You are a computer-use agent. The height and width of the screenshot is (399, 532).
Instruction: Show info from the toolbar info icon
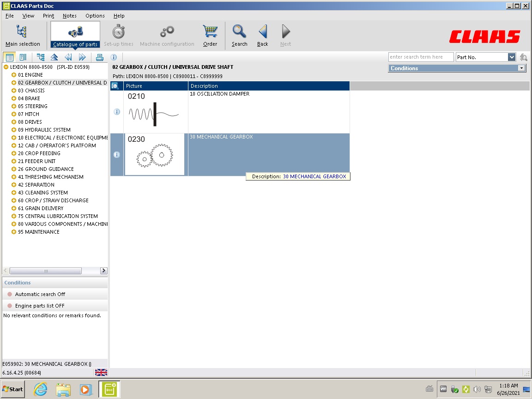coord(114,57)
